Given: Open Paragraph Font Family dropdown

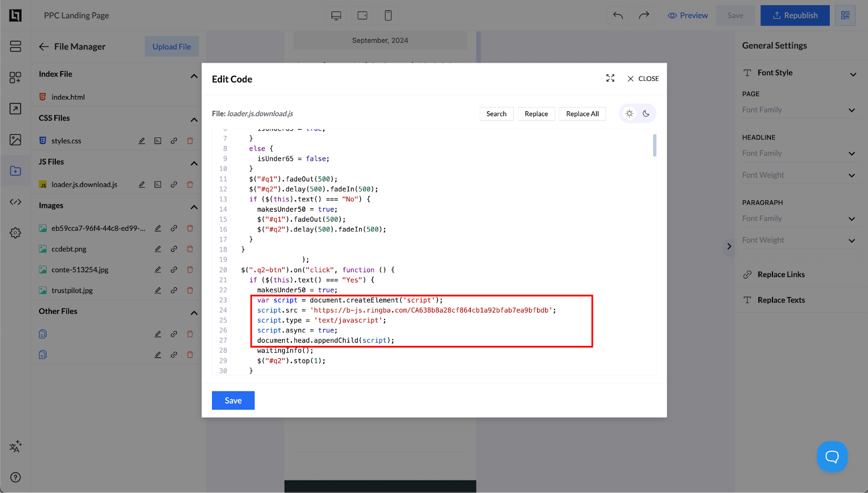Looking at the screenshot, I should (x=800, y=218).
